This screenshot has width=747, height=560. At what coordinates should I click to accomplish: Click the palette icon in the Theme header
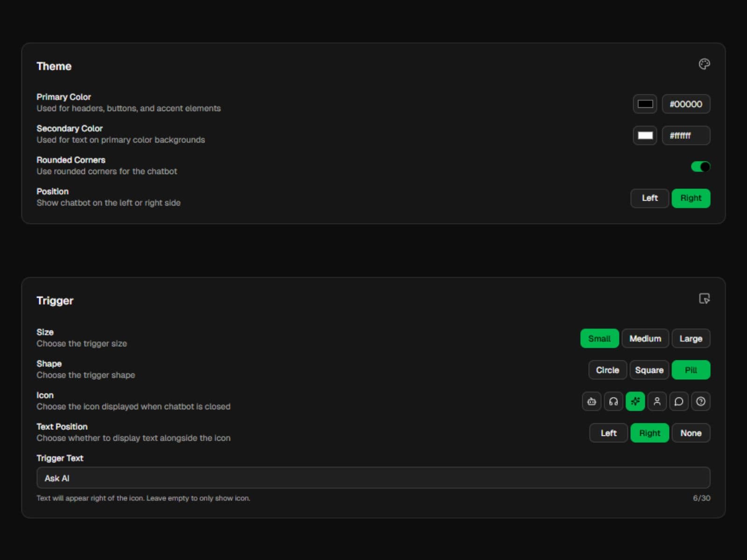click(705, 64)
